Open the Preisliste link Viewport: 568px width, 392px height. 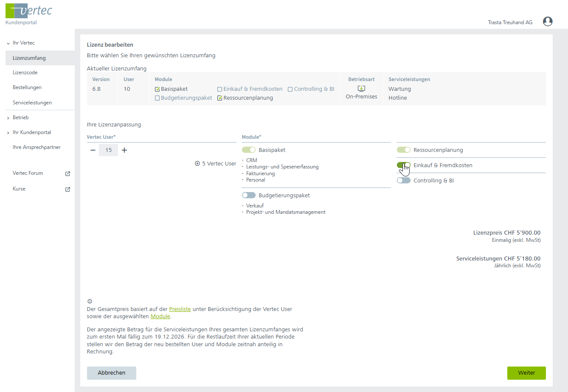click(180, 309)
